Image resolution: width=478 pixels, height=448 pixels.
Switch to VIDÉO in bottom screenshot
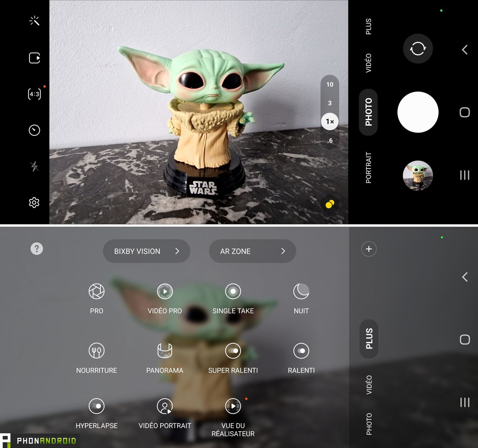(369, 385)
